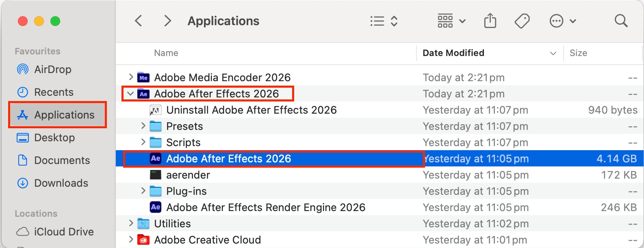Open the Share menu in the toolbar
The height and width of the screenshot is (248, 644).
(x=490, y=20)
